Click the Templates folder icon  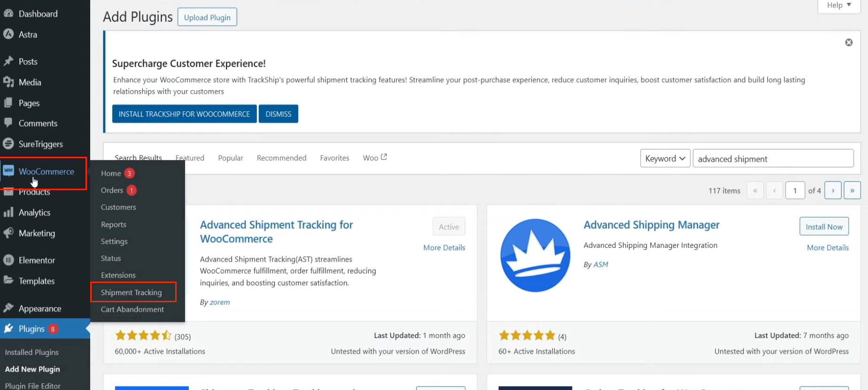[8, 281]
